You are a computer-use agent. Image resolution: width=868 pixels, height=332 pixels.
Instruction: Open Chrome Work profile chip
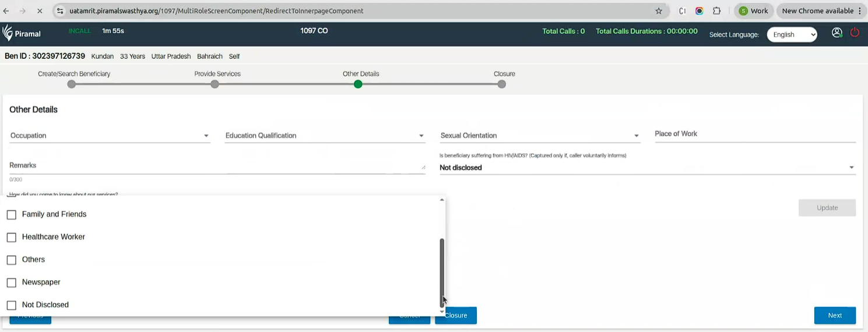pyautogui.click(x=753, y=11)
